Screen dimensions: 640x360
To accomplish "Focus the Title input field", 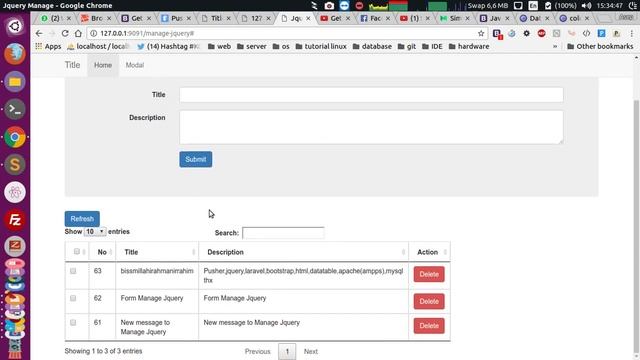I will [x=371, y=95].
